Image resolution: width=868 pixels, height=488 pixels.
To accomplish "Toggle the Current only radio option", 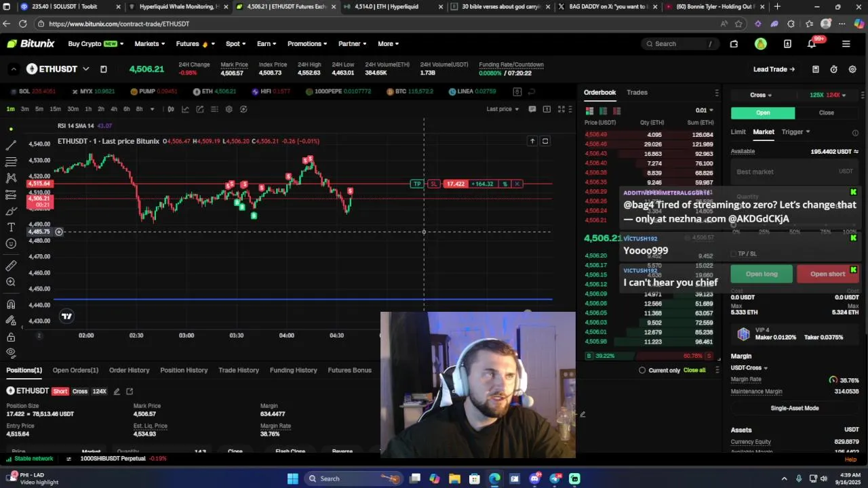I will click(642, 370).
